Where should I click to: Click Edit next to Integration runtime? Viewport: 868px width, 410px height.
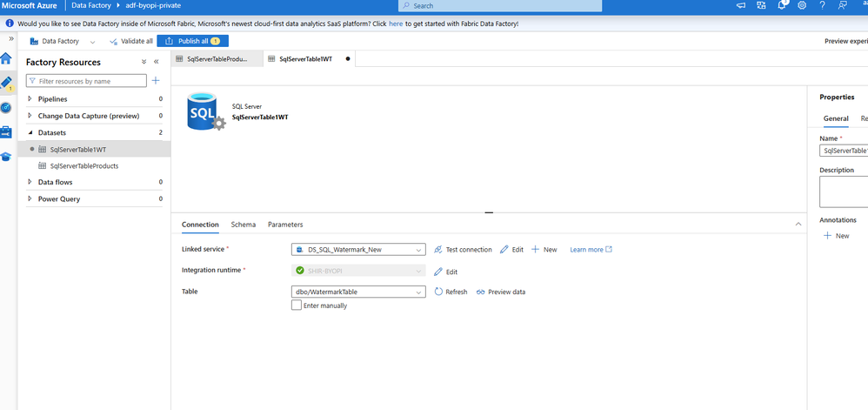[x=445, y=272]
